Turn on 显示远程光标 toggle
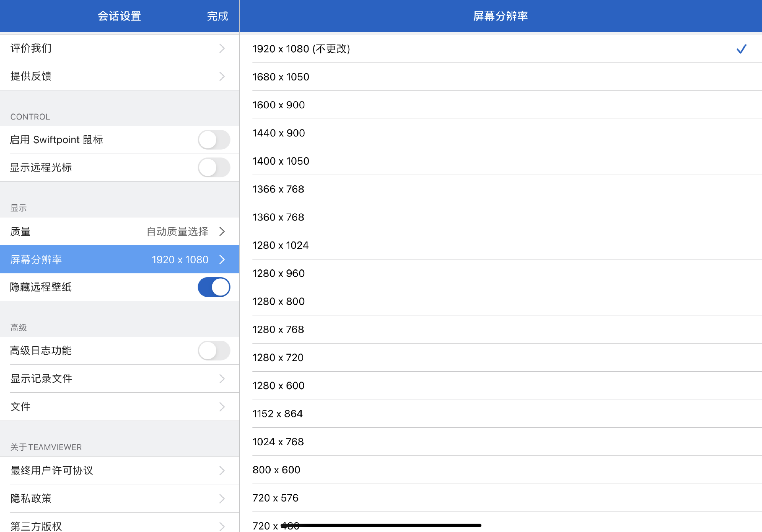762x532 pixels. 214,168
